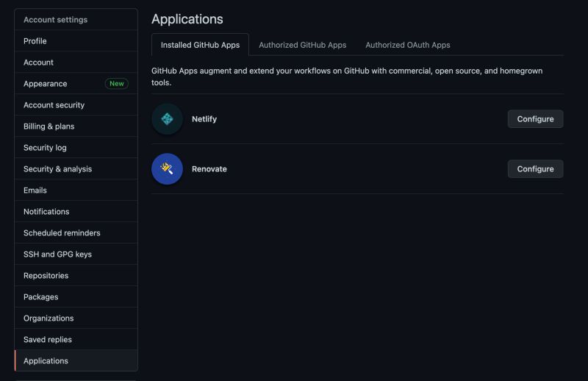
Task: Select the Installed GitHub Apps tab
Action: [x=200, y=45]
